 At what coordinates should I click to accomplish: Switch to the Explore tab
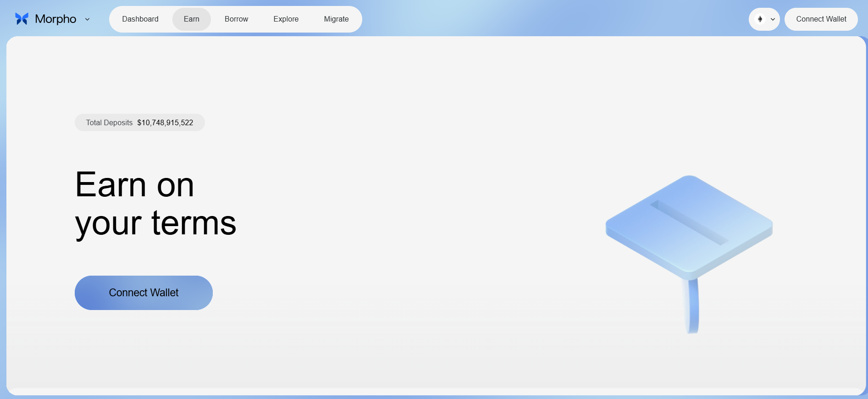point(286,19)
